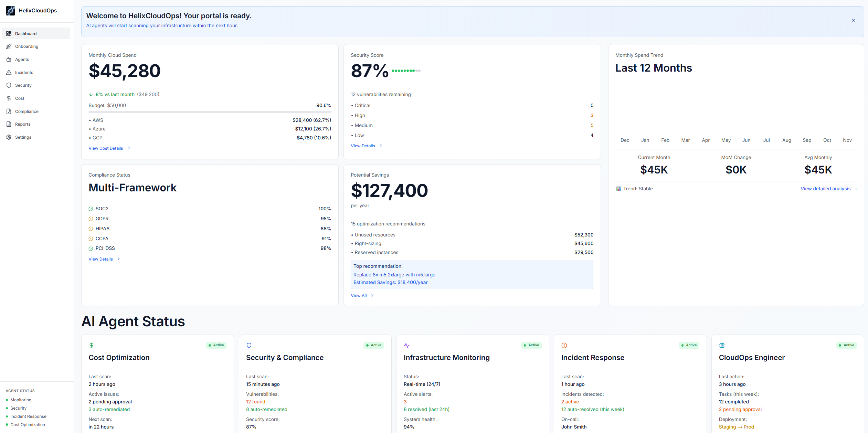868x433 pixels.
Task: Expand View All optimization recommendations
Action: pyautogui.click(x=359, y=295)
